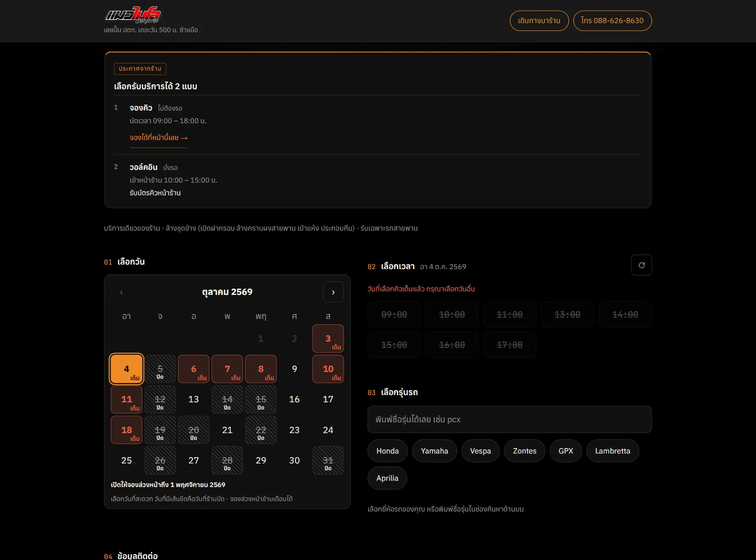Screen dimensions: 756x560
Task: Go to previous month in the calendar
Action: tap(121, 292)
